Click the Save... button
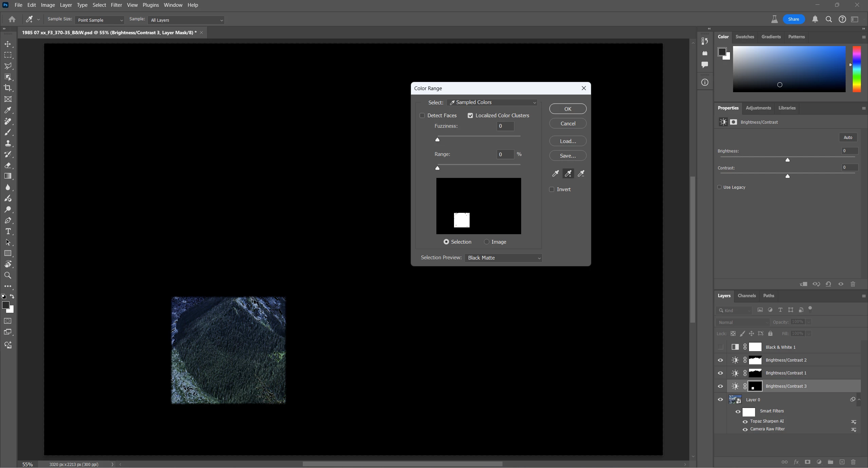Screen dimensions: 868x468 (568, 156)
